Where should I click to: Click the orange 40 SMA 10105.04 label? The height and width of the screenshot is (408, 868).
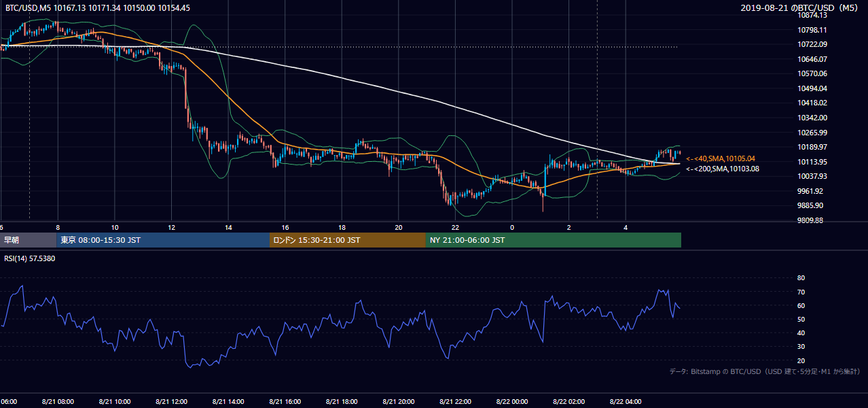click(x=721, y=158)
